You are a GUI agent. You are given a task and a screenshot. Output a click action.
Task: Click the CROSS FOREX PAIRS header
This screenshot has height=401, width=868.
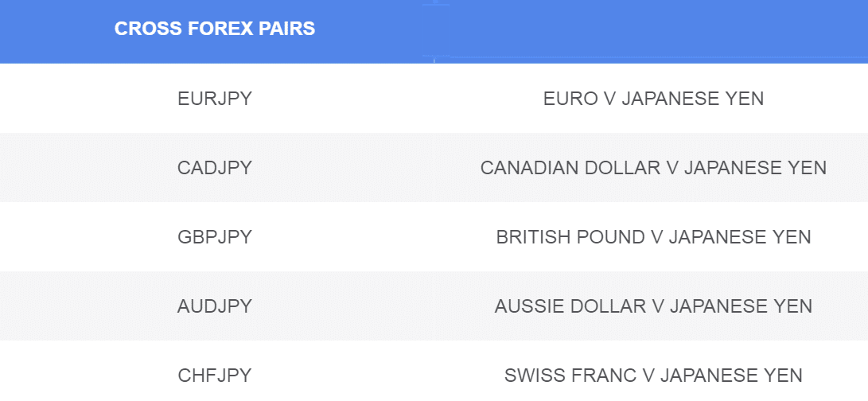(x=215, y=29)
